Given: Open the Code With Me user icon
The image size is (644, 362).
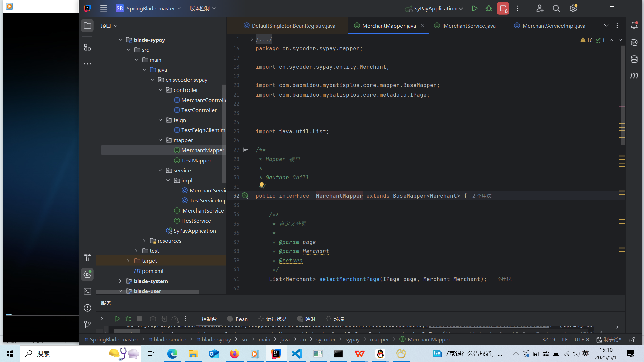Looking at the screenshot, I should [540, 9].
